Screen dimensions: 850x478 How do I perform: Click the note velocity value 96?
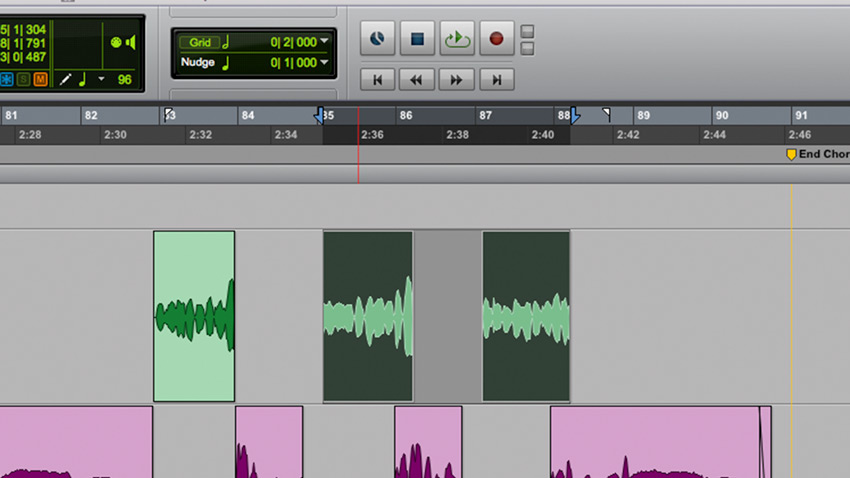pyautogui.click(x=125, y=80)
